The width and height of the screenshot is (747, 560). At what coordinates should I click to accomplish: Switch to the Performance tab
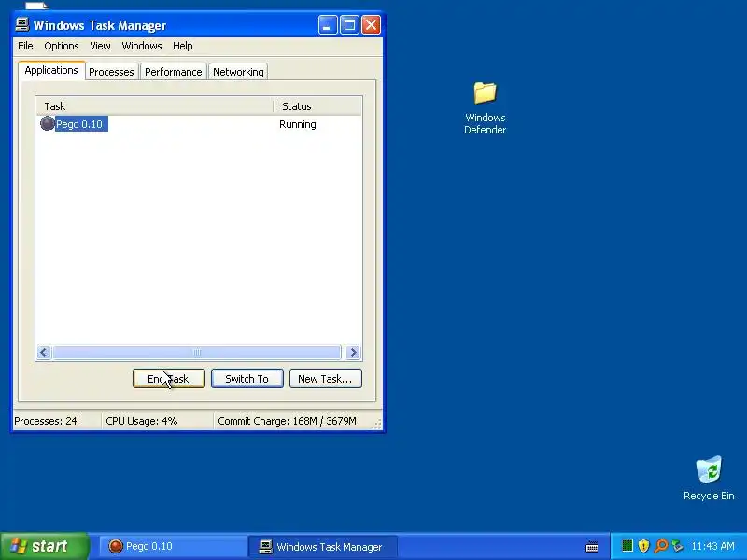(x=174, y=72)
